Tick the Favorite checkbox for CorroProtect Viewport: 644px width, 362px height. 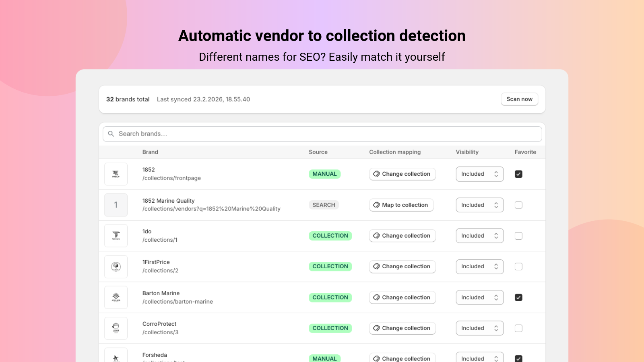[x=518, y=328]
